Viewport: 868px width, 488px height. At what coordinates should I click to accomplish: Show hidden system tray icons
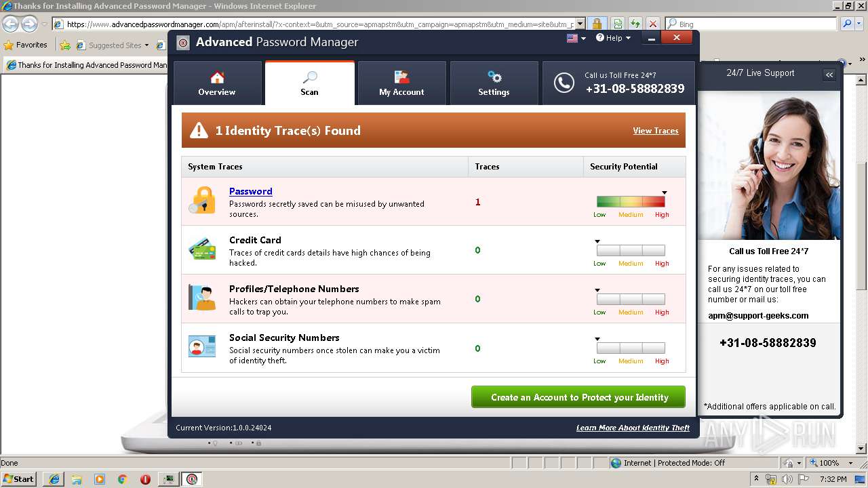point(756,479)
